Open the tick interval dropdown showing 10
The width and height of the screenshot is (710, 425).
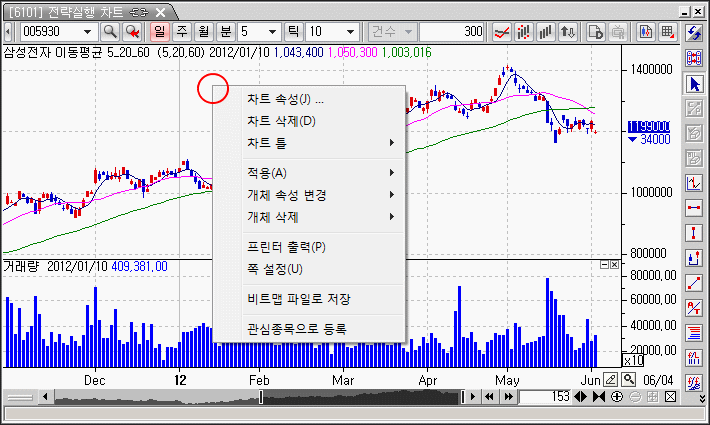click(352, 32)
